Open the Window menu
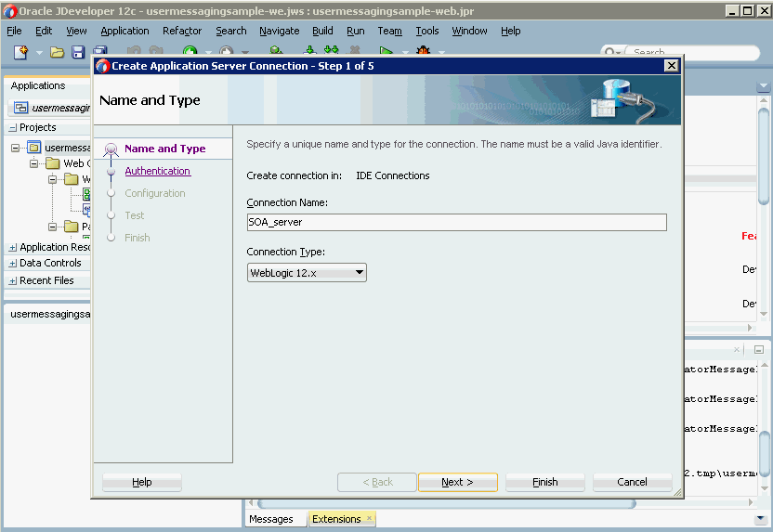 click(x=469, y=31)
